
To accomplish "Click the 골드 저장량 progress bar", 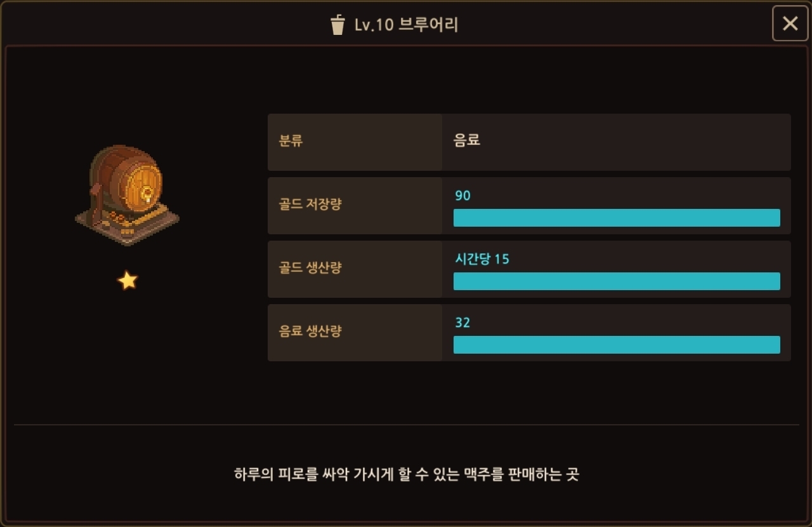I will click(x=616, y=218).
